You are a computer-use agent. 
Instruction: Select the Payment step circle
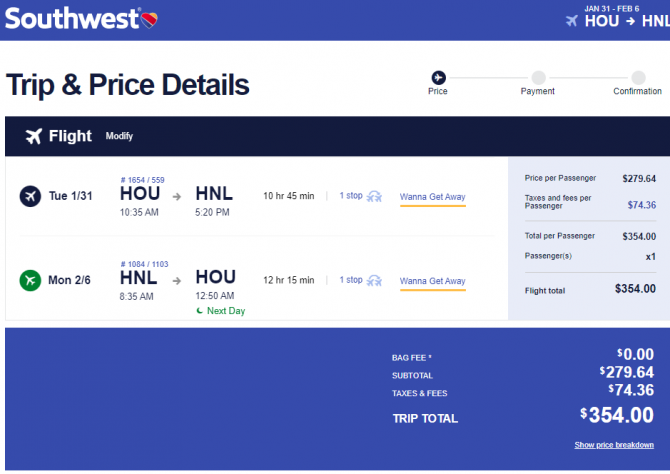tap(538, 78)
